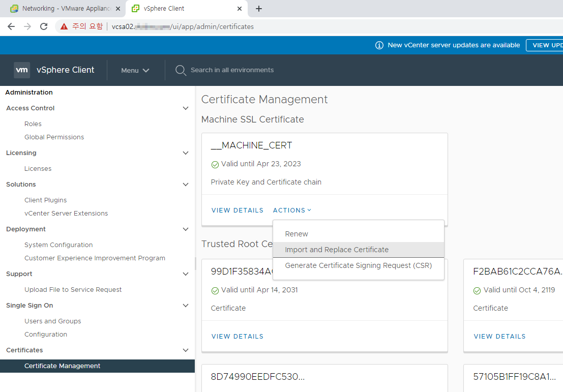Click the red security warning triangle
This screenshot has height=392, width=563.
[64, 26]
